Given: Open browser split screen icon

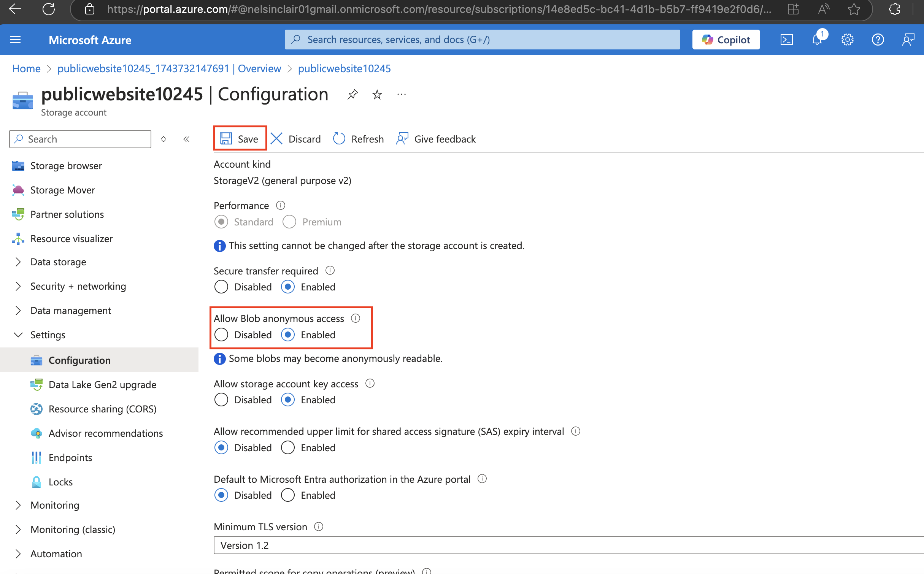Looking at the screenshot, I should (793, 9).
